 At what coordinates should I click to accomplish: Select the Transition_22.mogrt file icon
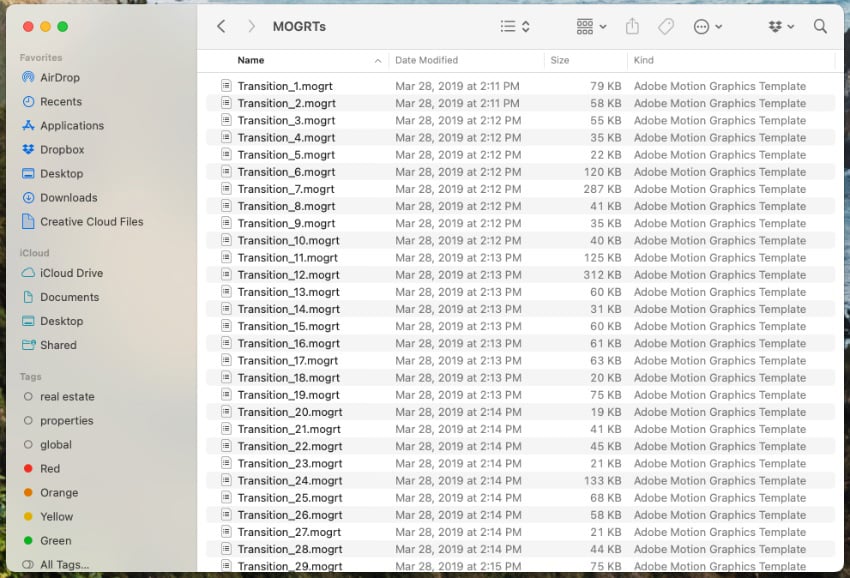226,446
